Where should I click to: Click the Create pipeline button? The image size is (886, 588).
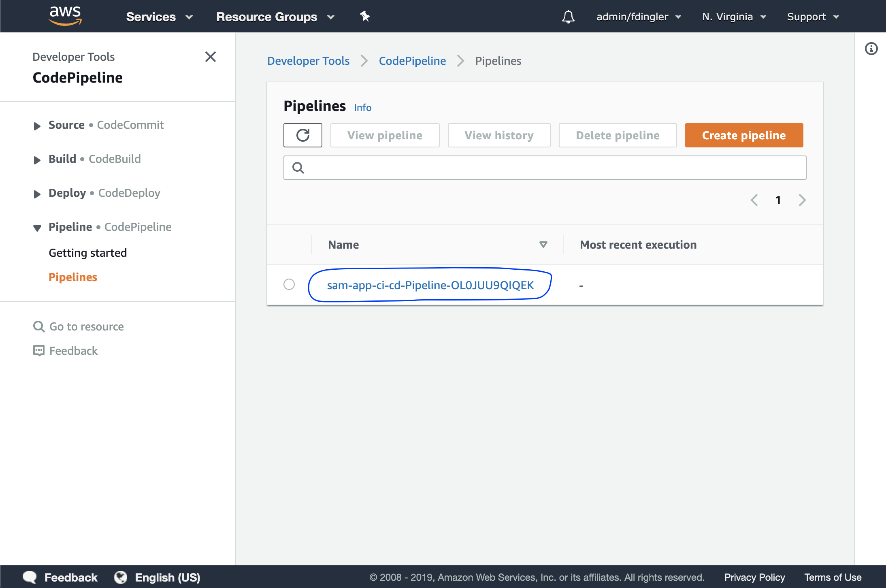coord(744,135)
